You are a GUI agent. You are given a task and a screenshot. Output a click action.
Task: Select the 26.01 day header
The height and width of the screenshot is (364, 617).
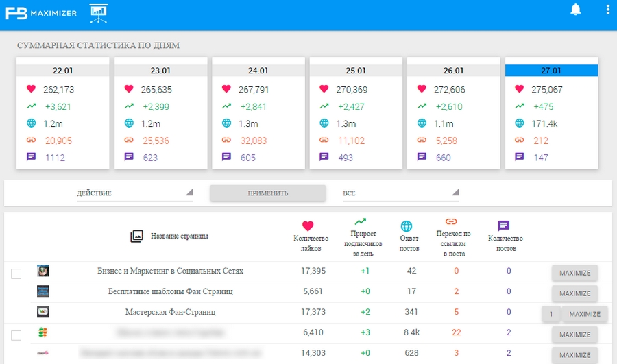pyautogui.click(x=453, y=71)
